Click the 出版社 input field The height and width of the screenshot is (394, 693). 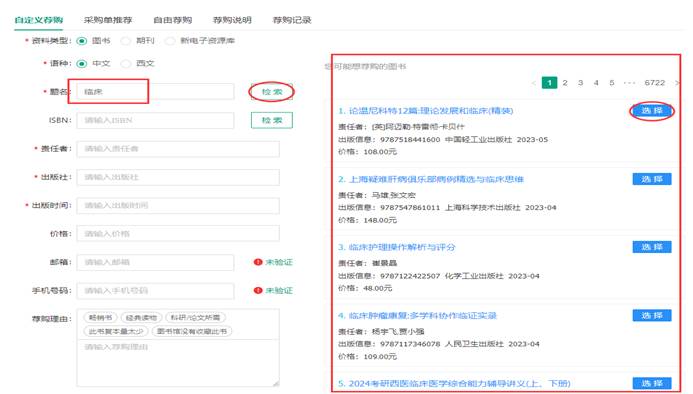(x=178, y=177)
